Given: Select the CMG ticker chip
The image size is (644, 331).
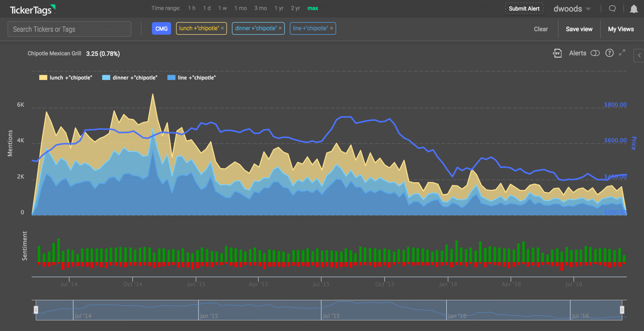Looking at the screenshot, I should (161, 28).
